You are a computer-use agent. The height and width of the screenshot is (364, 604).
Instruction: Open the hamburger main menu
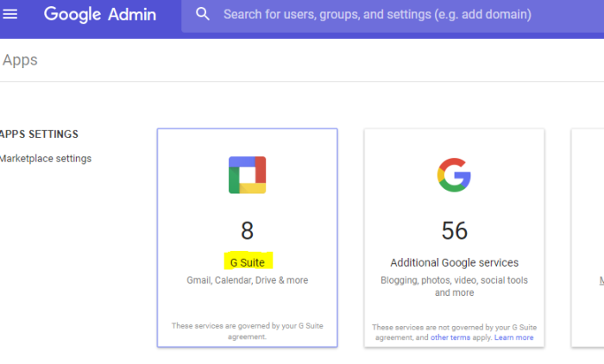10,15
